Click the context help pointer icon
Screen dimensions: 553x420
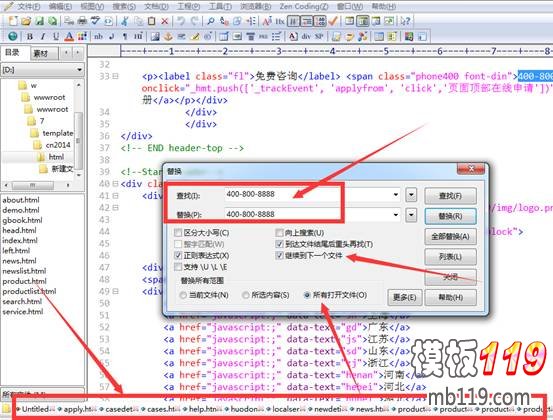(405, 21)
